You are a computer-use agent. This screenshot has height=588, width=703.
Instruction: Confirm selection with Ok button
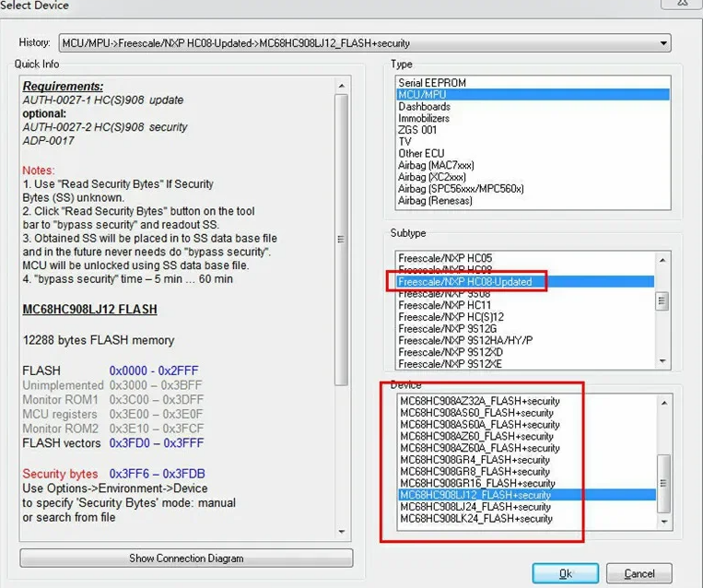(x=566, y=573)
